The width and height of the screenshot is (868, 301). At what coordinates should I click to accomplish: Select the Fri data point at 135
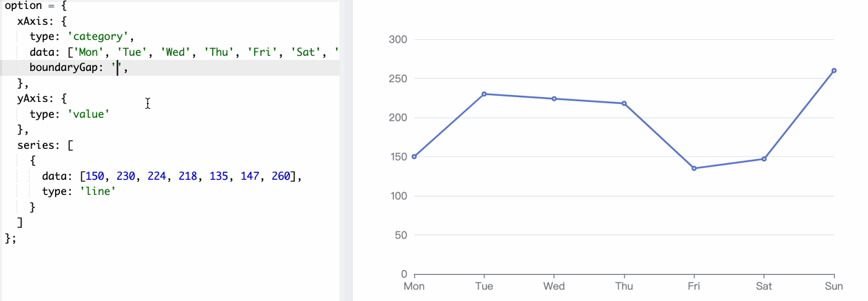click(694, 168)
